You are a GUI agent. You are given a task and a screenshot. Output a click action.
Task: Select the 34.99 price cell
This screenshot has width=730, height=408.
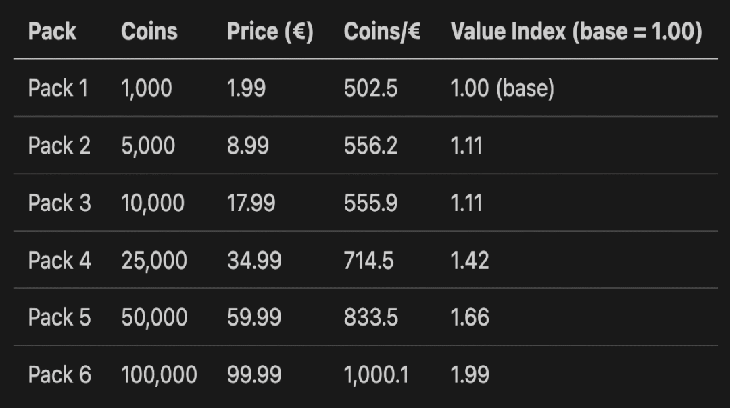pyautogui.click(x=254, y=261)
